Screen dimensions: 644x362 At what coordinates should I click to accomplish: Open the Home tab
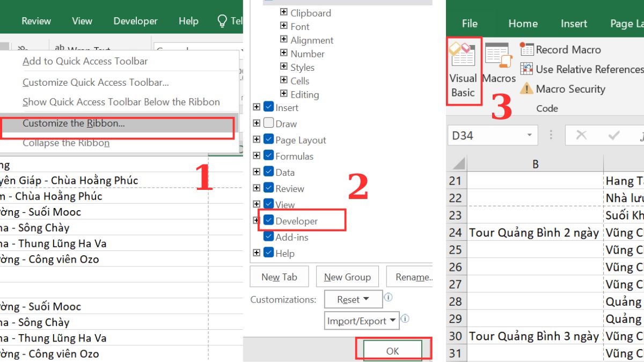[523, 24]
